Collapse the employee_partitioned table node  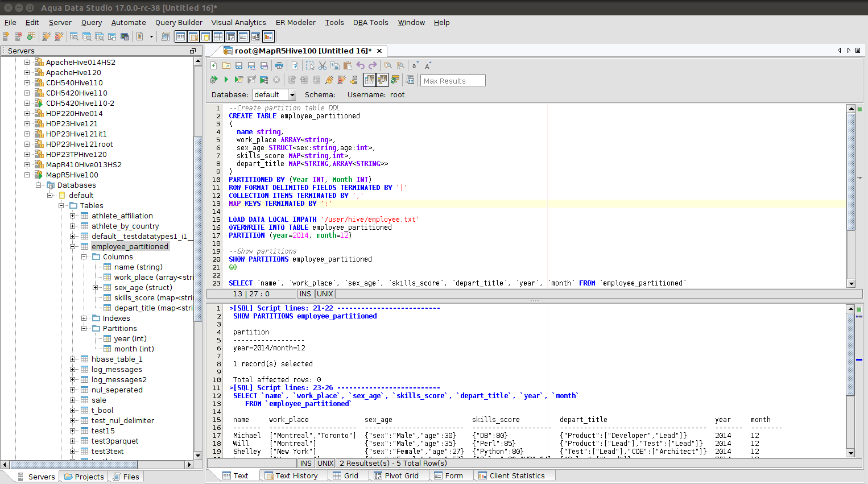(x=73, y=247)
